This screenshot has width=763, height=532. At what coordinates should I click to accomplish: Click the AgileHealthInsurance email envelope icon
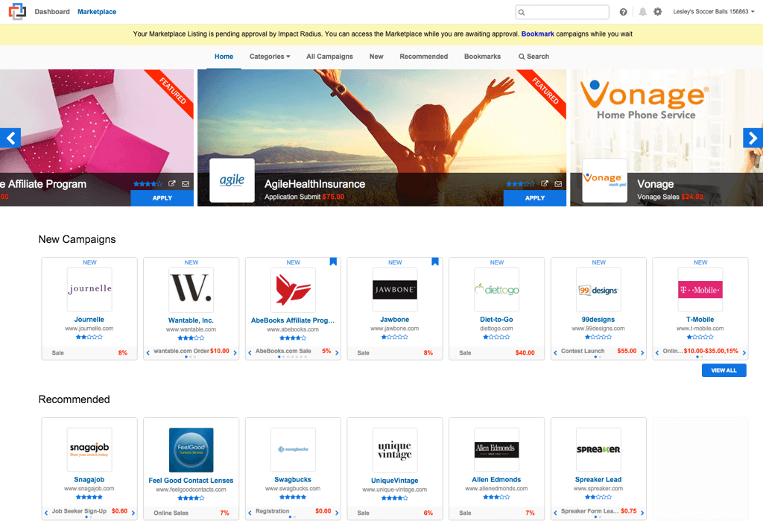(x=558, y=184)
